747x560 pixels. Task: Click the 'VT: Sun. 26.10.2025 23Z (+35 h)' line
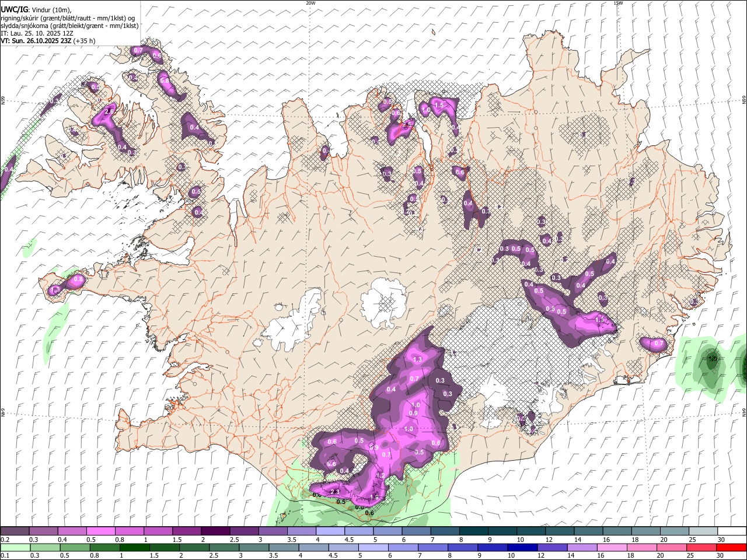48,41
